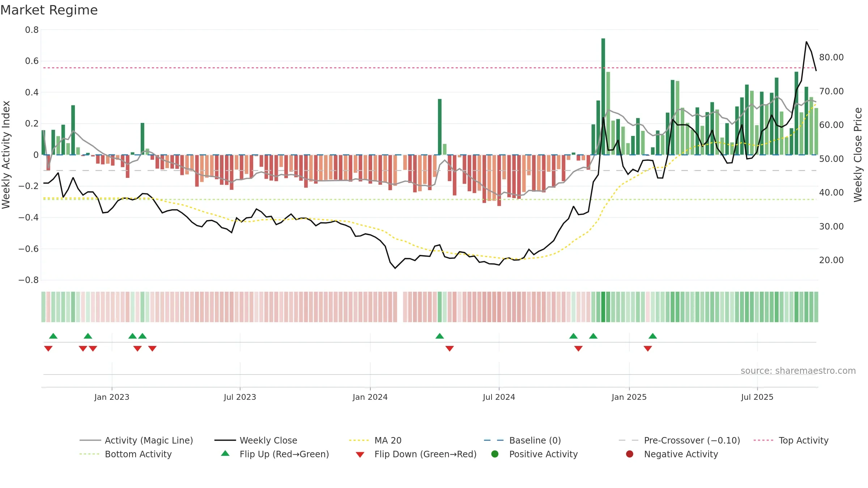The width and height of the screenshot is (868, 488).
Task: Click the flip-up marker near Apr 2024
Action: coord(440,336)
